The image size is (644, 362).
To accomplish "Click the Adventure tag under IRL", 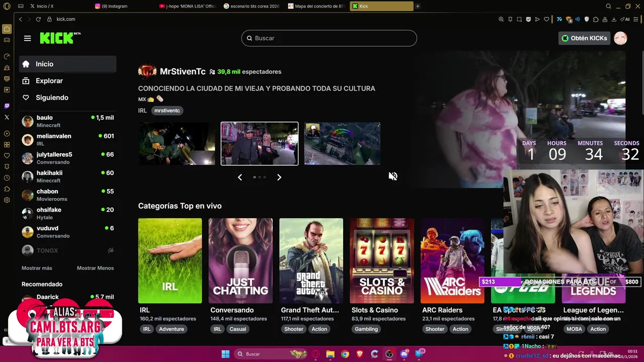I will [x=172, y=329].
